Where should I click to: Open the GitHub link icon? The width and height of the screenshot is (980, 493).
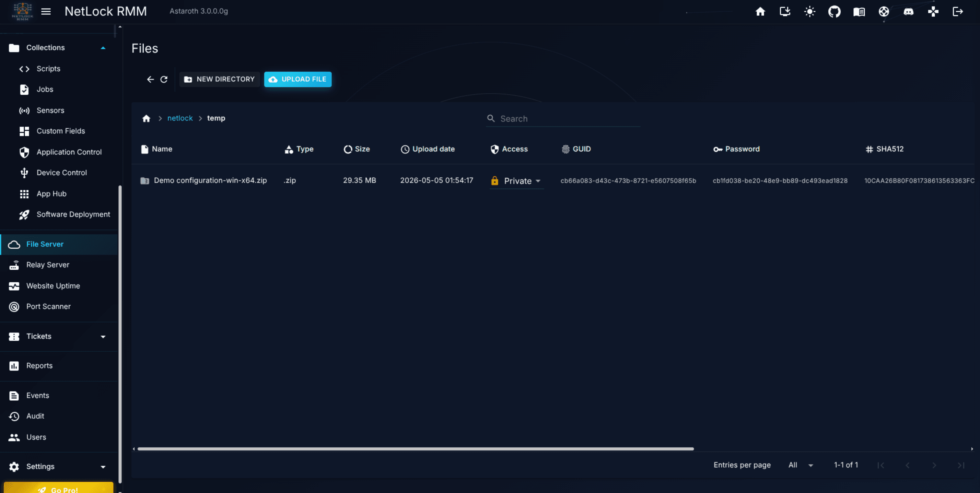(834, 11)
